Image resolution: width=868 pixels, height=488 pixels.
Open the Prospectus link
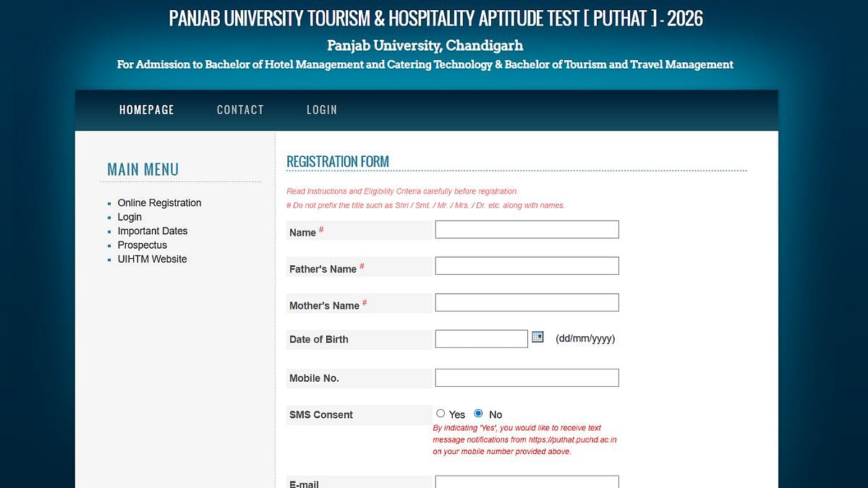(142, 245)
